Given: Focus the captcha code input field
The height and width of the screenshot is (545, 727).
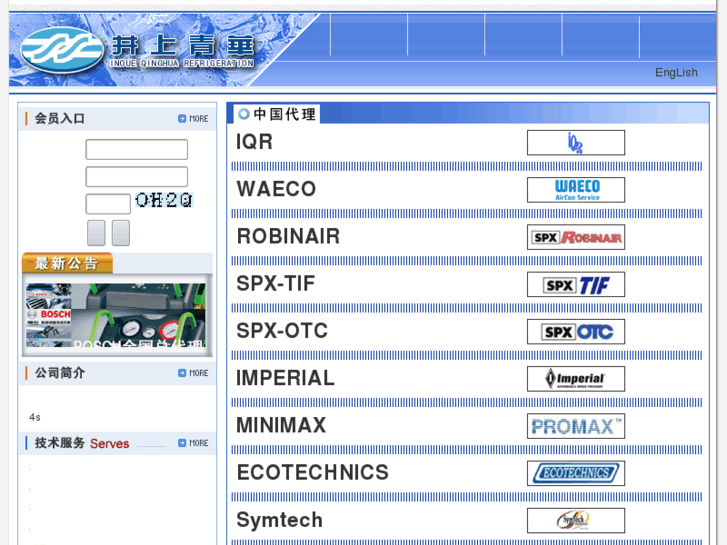Looking at the screenshot, I should [108, 204].
